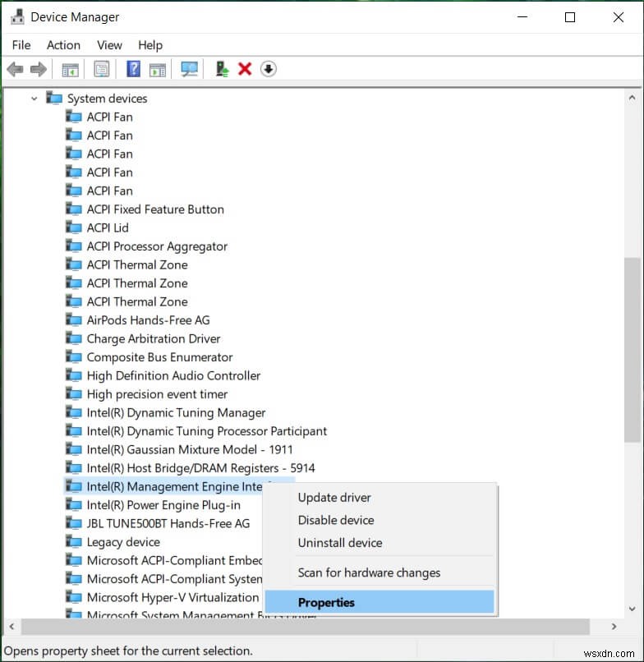Minimize the Device Manager window
This screenshot has width=644, height=662.
[x=522, y=17]
